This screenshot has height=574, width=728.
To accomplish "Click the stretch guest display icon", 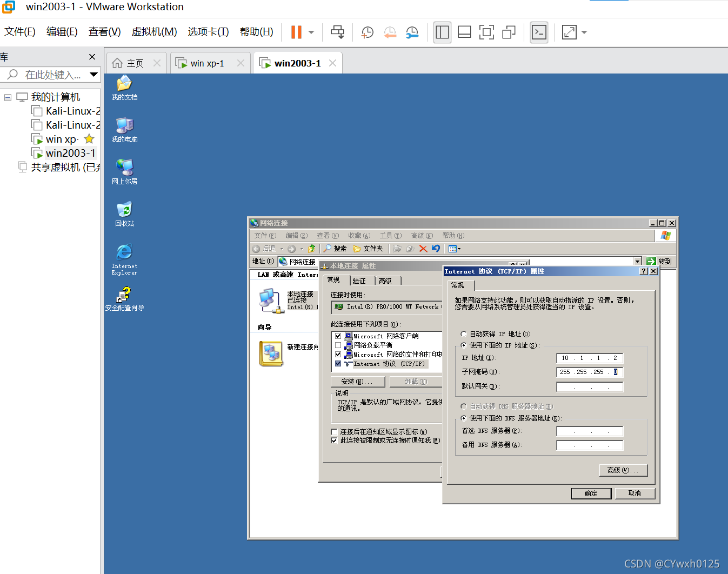I will click(569, 32).
